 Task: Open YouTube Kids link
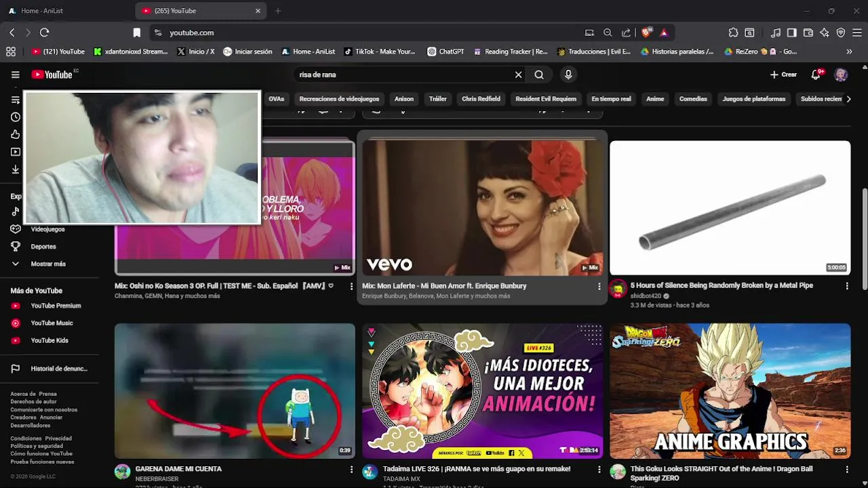(50, 340)
